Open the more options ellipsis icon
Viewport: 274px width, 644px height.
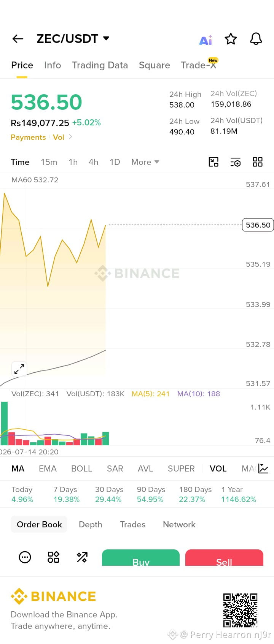(25, 557)
